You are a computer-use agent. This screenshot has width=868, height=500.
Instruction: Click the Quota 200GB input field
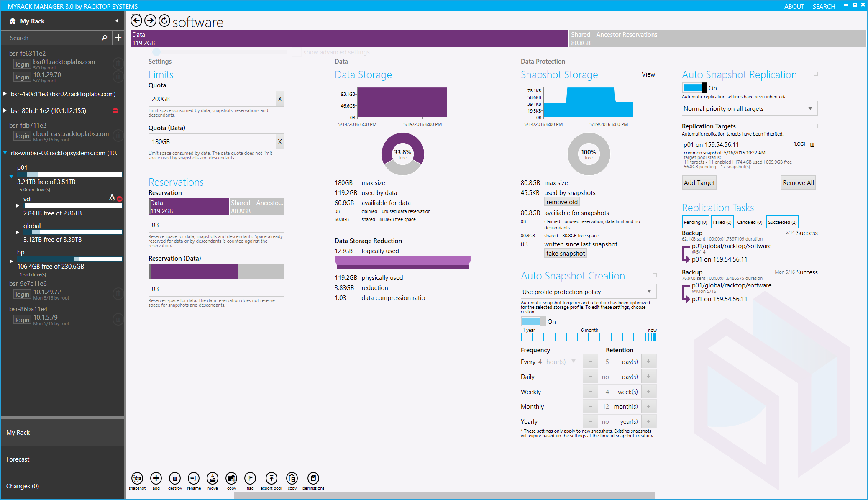point(212,99)
